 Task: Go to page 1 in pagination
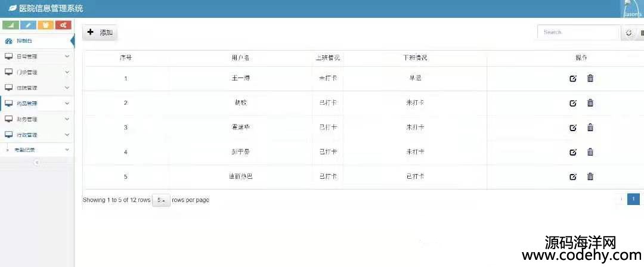pyautogui.click(x=633, y=199)
